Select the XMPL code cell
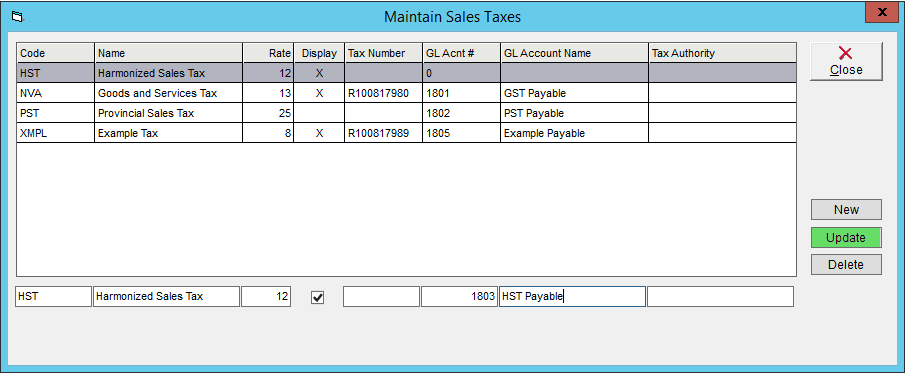This screenshot has width=907, height=374. pos(56,133)
